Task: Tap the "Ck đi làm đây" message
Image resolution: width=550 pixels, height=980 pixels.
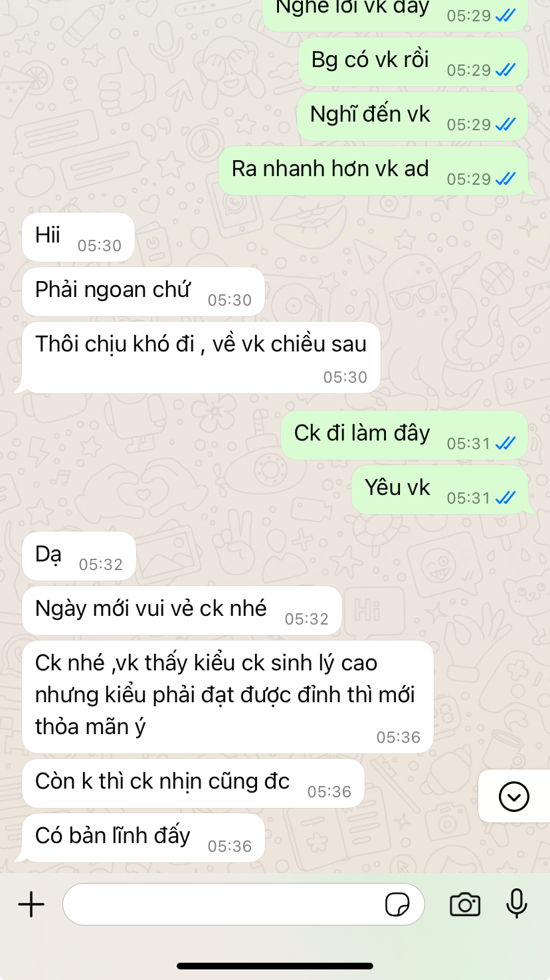Action: pyautogui.click(x=405, y=435)
